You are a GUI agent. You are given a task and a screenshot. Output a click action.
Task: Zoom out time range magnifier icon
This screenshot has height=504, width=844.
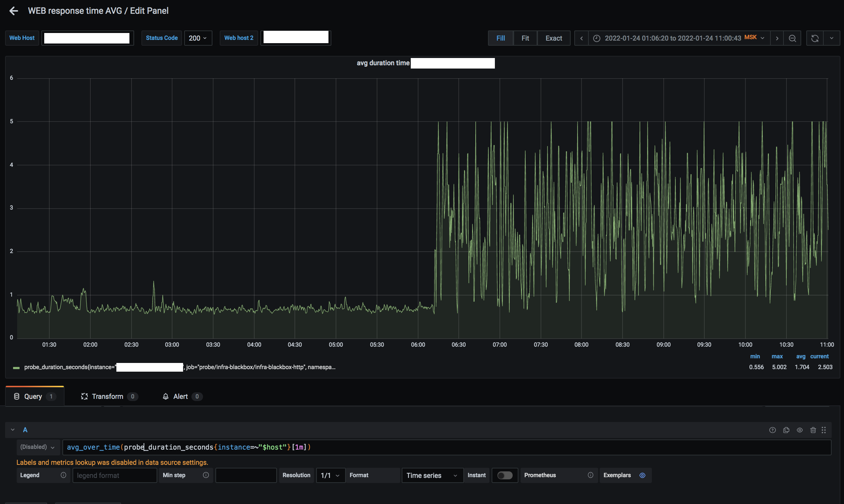[x=793, y=38]
